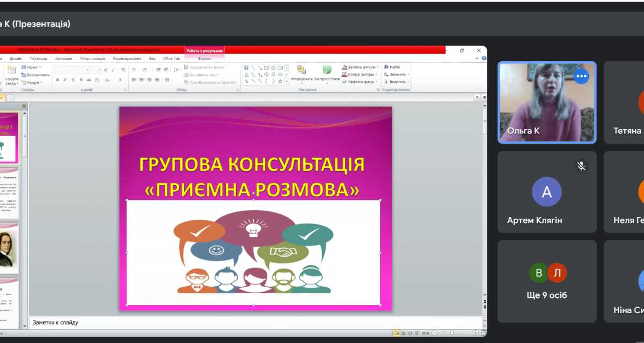This screenshot has width=644, height=343.
Task: Open more options on Ольга К tile
Action: (581, 77)
